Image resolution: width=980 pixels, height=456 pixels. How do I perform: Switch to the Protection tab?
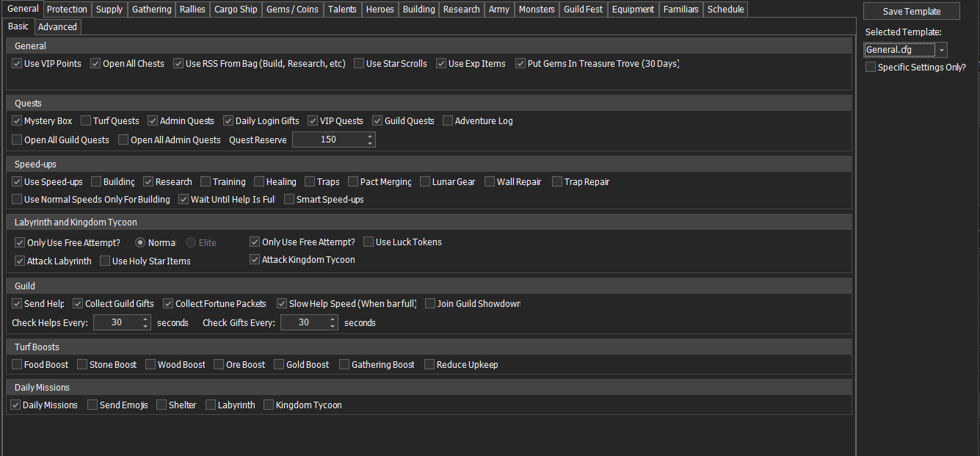coord(67,10)
